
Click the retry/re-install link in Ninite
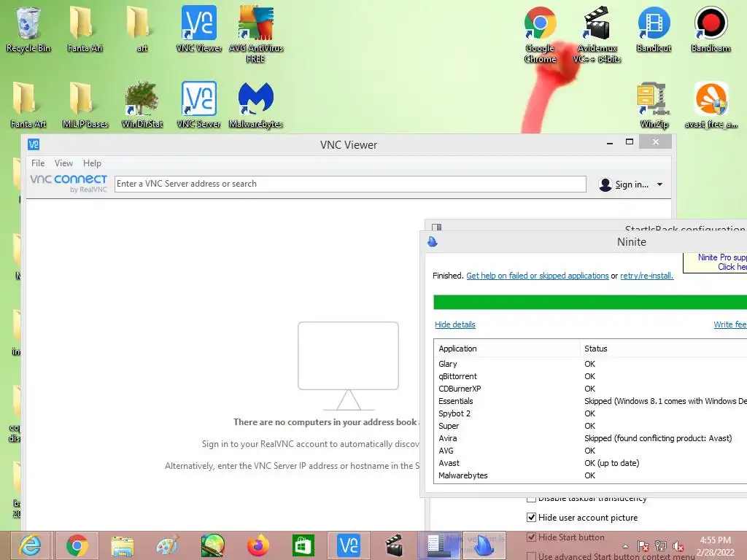pos(646,276)
